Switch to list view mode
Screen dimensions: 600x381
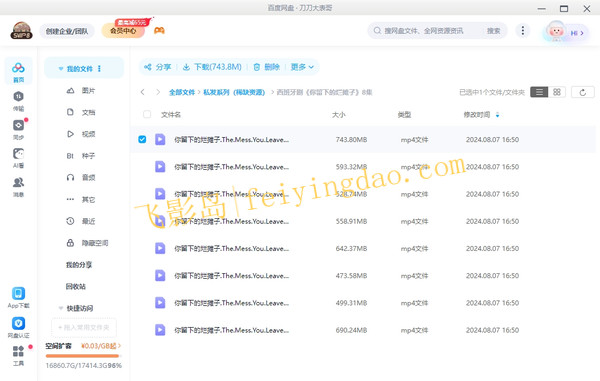[x=539, y=92]
